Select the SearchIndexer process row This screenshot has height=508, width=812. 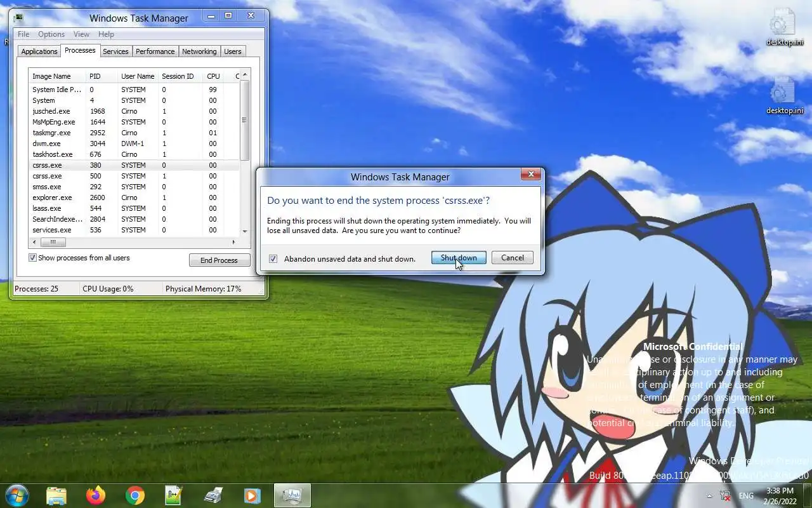[134, 219]
